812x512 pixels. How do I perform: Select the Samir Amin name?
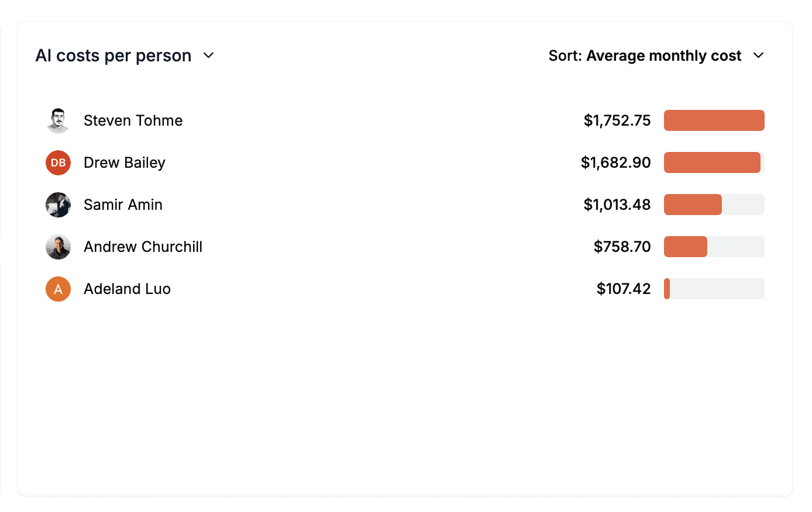point(123,205)
